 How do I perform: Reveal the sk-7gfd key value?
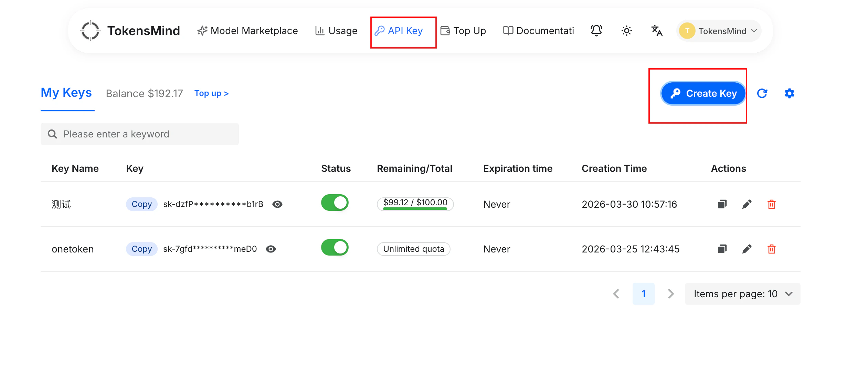click(271, 249)
